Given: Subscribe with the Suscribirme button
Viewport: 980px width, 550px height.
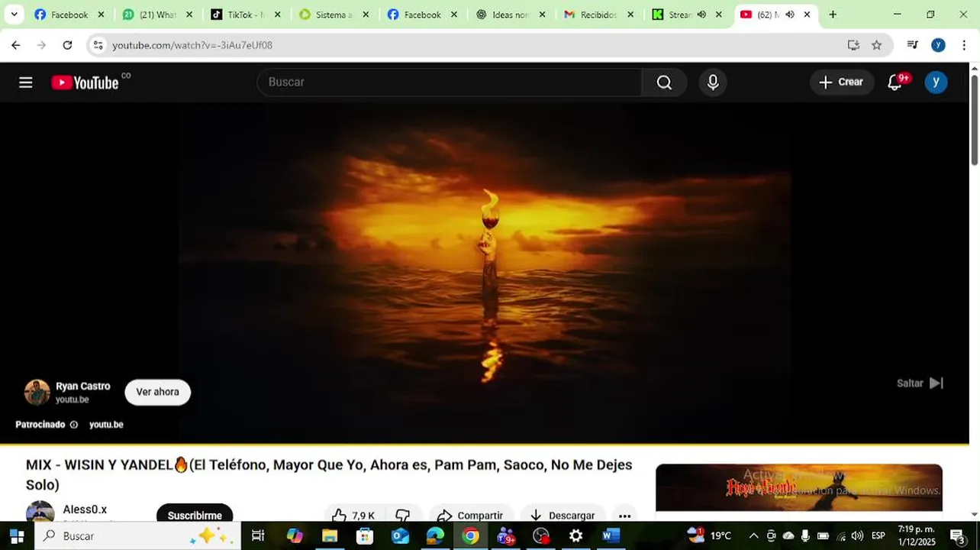Looking at the screenshot, I should pos(195,516).
